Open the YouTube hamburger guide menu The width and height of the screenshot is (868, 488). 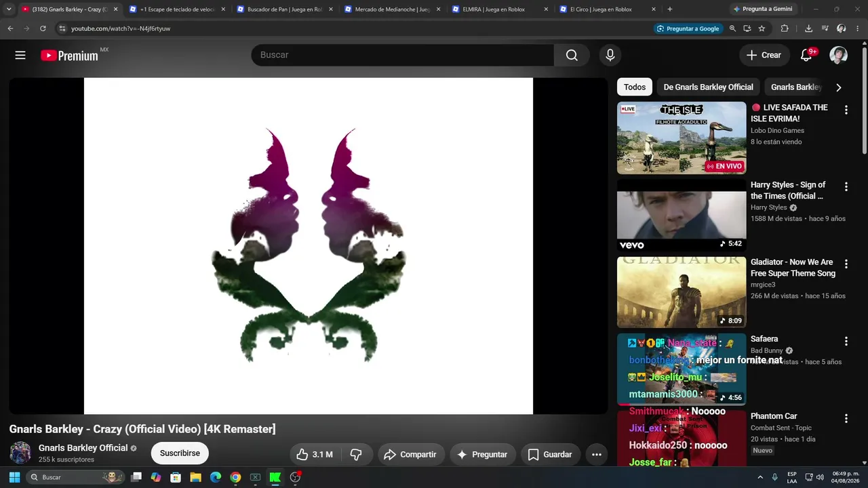(x=20, y=56)
